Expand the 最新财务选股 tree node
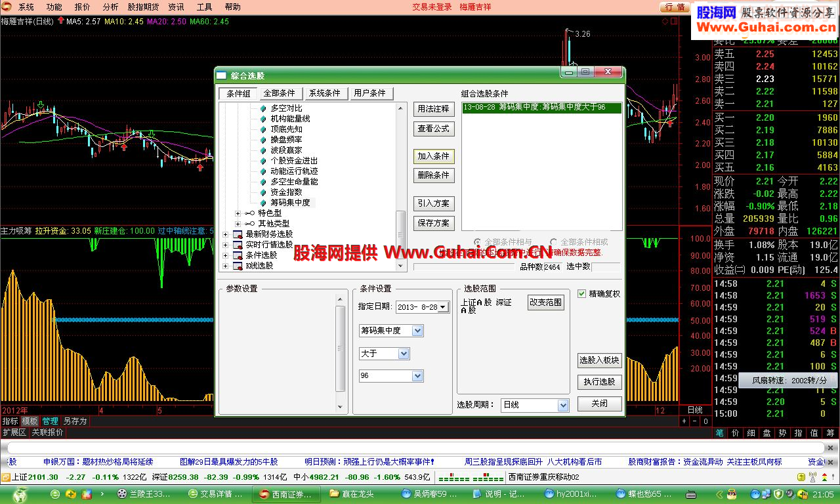This screenshot has height=504, width=840. (226, 234)
